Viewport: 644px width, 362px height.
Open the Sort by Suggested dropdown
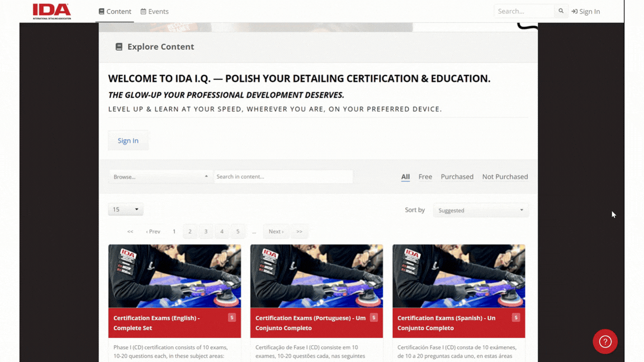click(480, 210)
